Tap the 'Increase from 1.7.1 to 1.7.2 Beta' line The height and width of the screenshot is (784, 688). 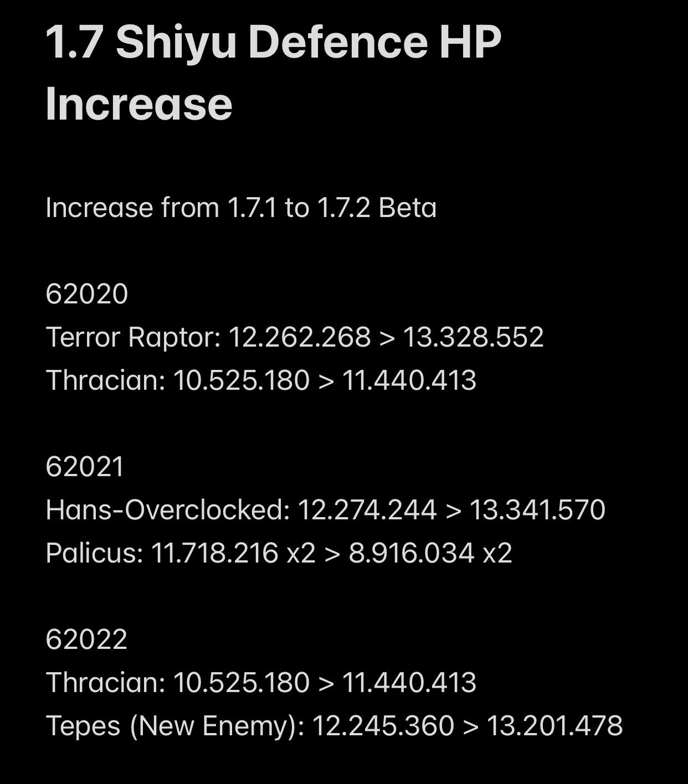pyautogui.click(x=241, y=208)
